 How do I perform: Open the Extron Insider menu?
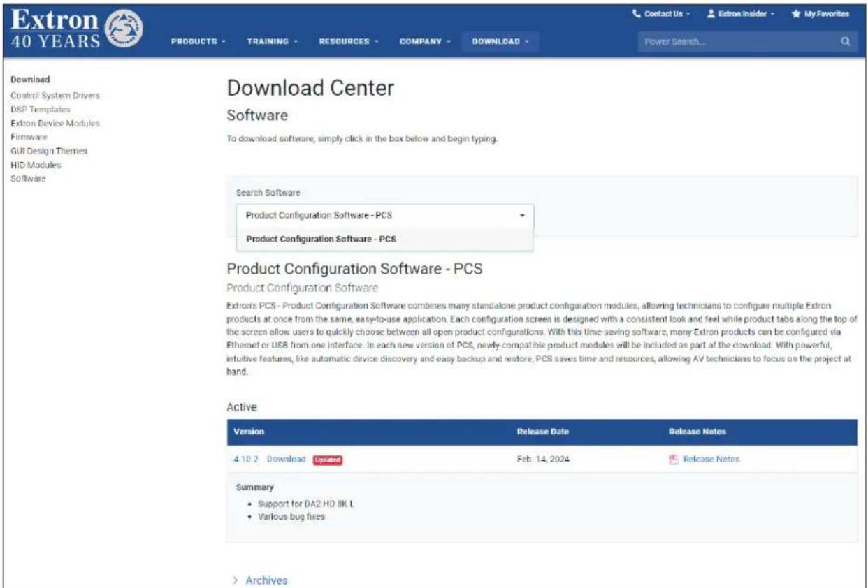[742, 13]
